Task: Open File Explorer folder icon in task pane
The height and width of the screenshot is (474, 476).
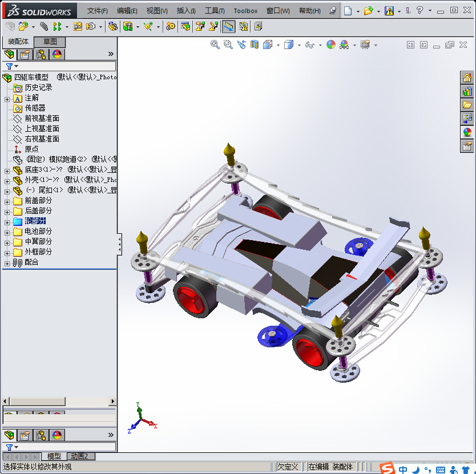Action: (467, 105)
